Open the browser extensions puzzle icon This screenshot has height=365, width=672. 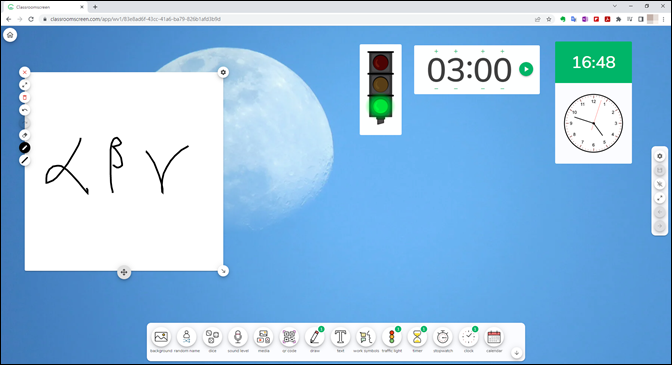pyautogui.click(x=618, y=19)
